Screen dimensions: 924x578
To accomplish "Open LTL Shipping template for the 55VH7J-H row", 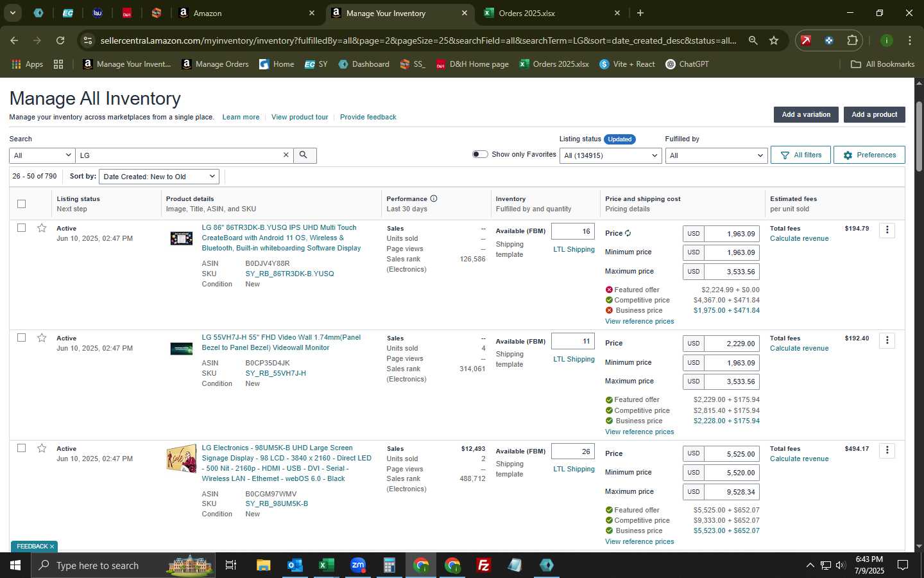I will (574, 359).
